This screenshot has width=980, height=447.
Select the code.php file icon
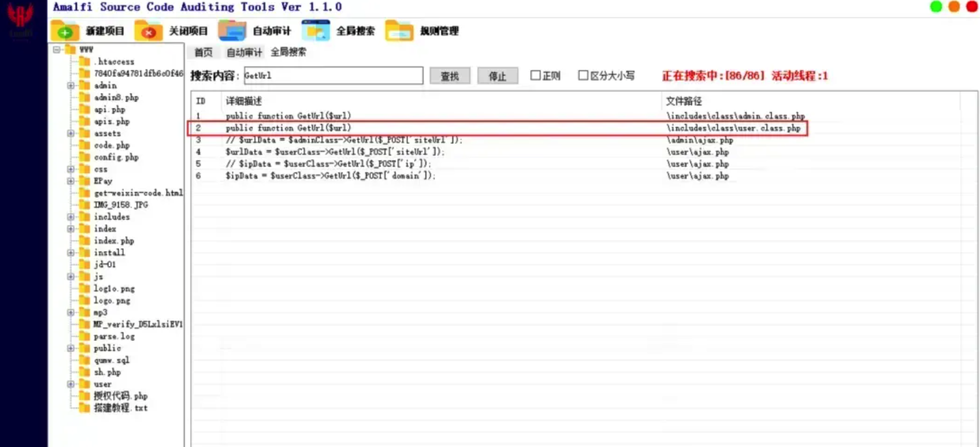[x=85, y=145]
